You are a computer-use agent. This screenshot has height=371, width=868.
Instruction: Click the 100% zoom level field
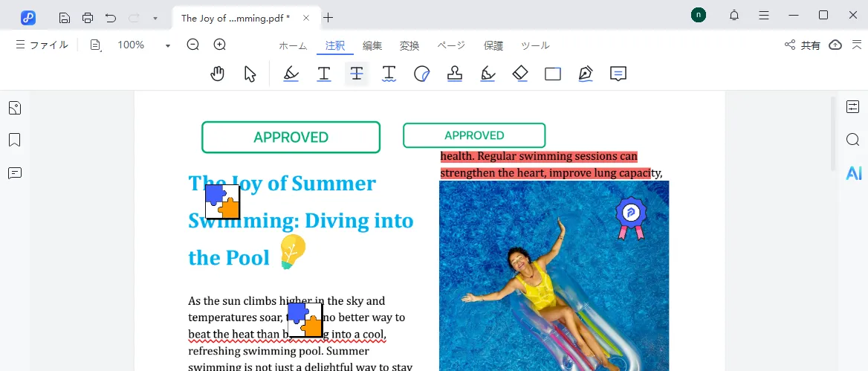point(132,45)
